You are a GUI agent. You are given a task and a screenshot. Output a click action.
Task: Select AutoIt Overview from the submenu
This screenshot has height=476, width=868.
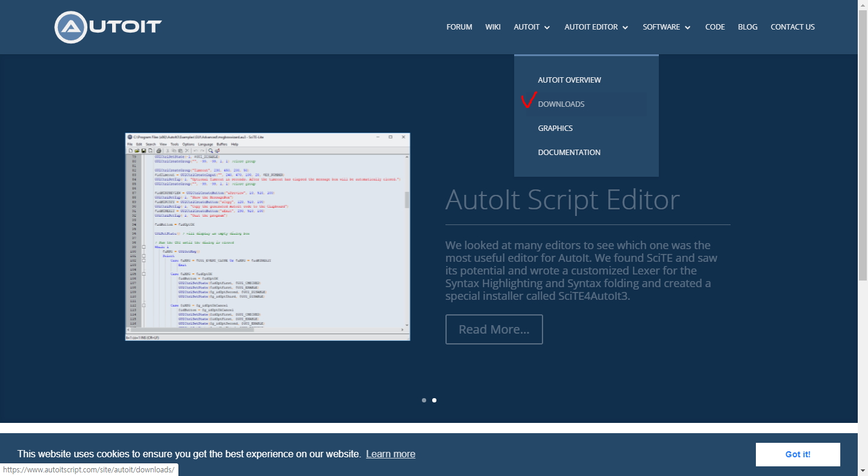570,80
